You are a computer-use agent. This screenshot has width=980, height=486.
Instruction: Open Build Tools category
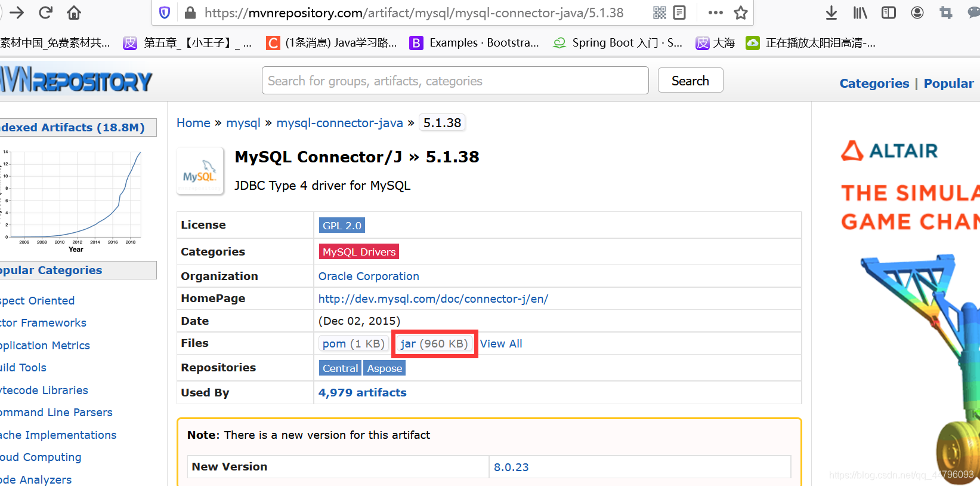click(x=23, y=368)
